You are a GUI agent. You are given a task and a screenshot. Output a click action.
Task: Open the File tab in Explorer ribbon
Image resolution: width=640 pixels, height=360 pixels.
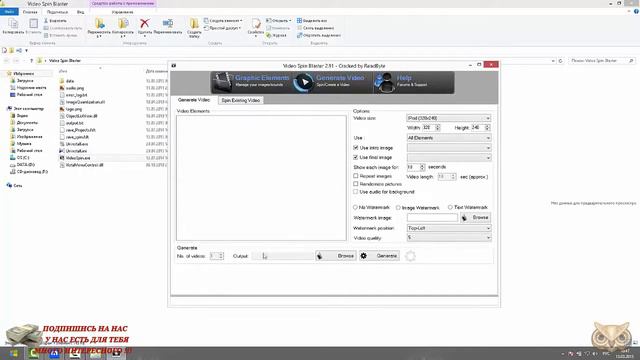[x=9, y=12]
